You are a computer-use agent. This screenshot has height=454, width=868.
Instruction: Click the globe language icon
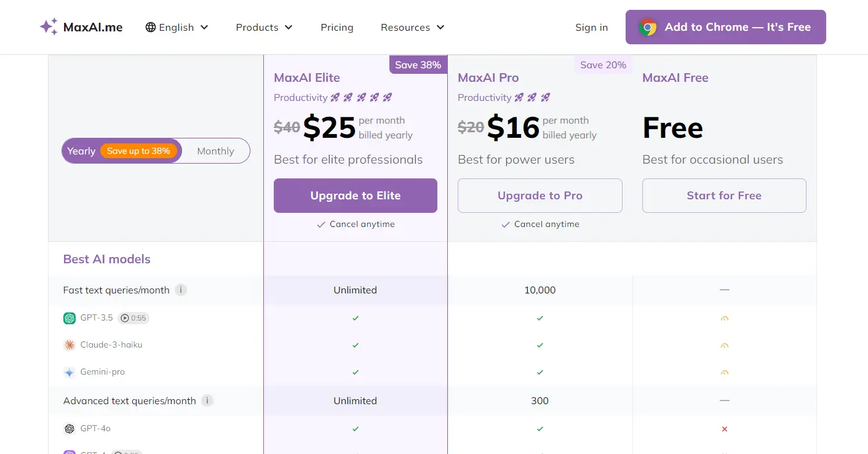pyautogui.click(x=151, y=27)
